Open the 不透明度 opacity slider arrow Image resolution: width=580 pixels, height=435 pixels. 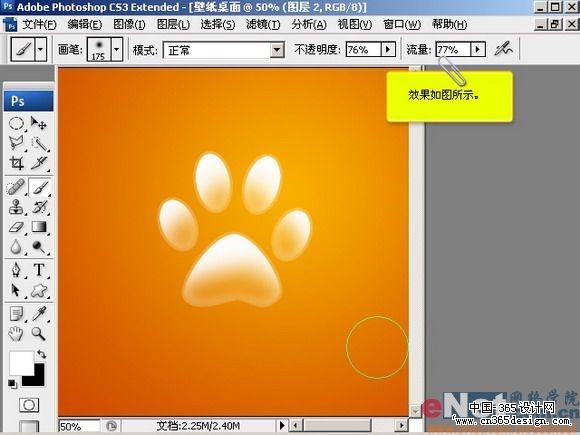coord(388,49)
